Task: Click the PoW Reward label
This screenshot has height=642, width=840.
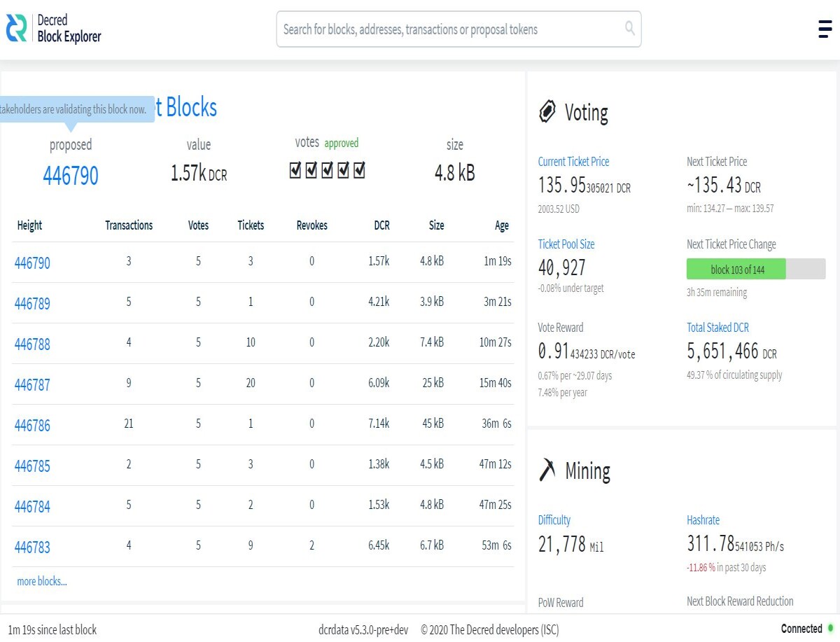Action: (x=561, y=603)
